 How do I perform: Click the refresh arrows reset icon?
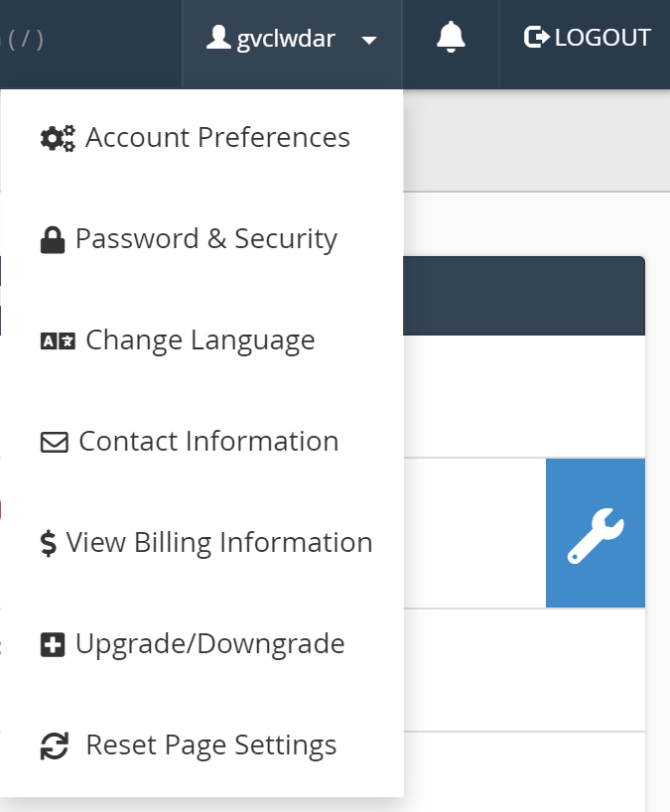(54, 746)
